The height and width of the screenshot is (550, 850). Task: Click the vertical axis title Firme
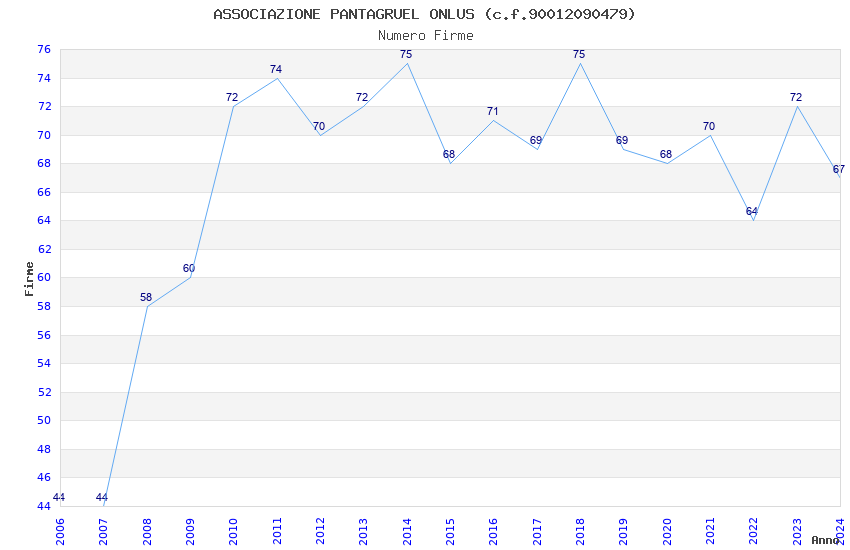(29, 279)
